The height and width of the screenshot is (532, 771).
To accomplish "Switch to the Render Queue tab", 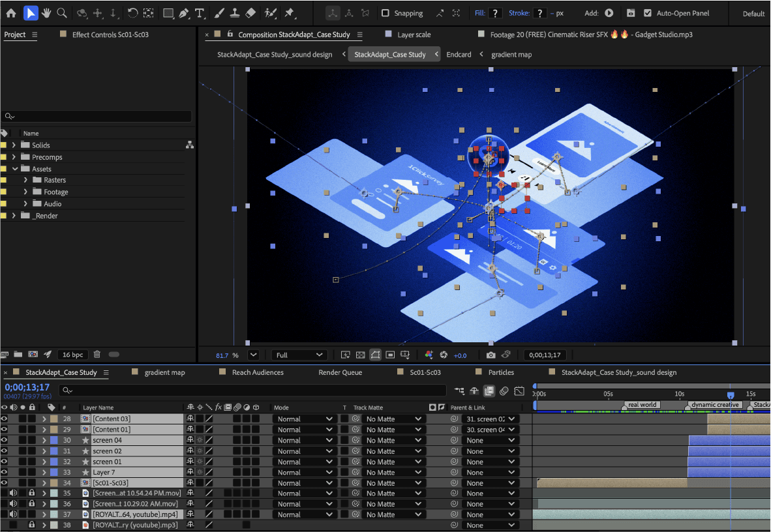I will 340,372.
